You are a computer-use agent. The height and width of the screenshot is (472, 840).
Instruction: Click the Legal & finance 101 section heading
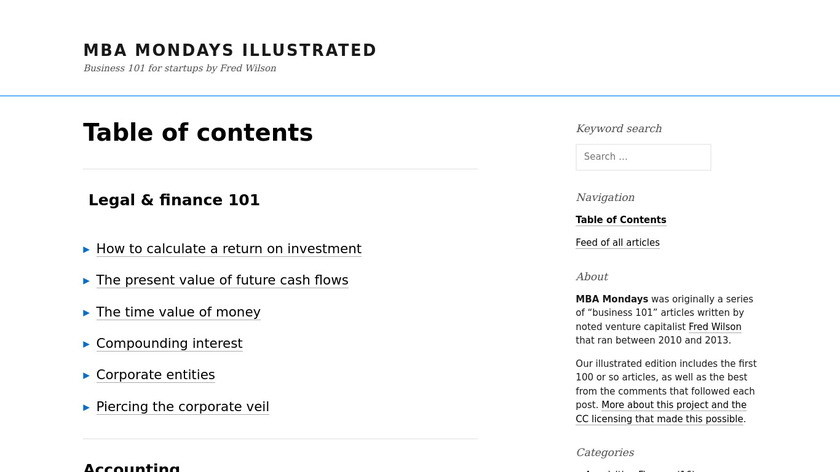(x=174, y=200)
